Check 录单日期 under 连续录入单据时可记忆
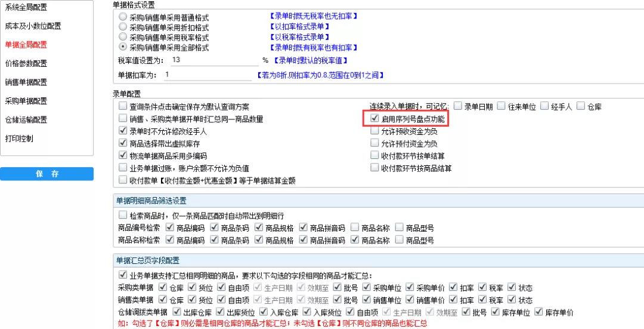Viewport: 644px width, 329px height. click(x=457, y=106)
